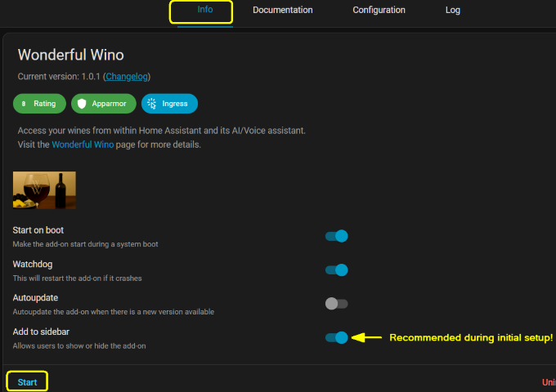
Task: Click the Ingress badge
Action: (169, 104)
